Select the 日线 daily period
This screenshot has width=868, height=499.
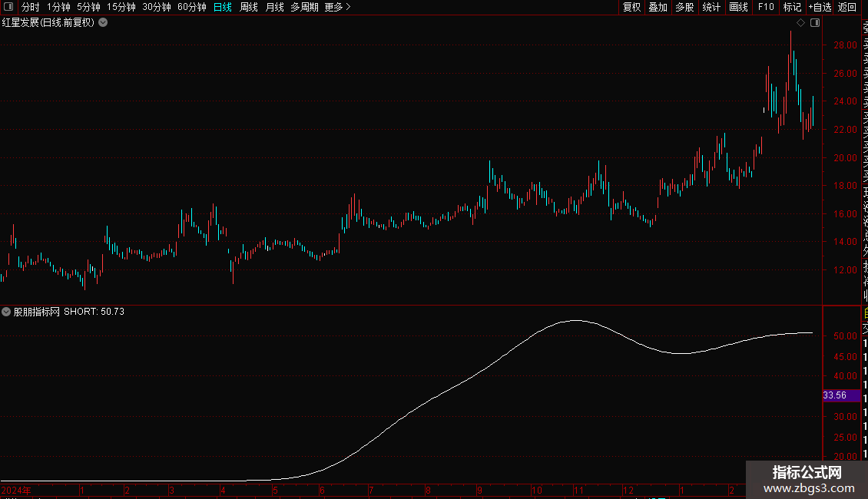[223, 7]
